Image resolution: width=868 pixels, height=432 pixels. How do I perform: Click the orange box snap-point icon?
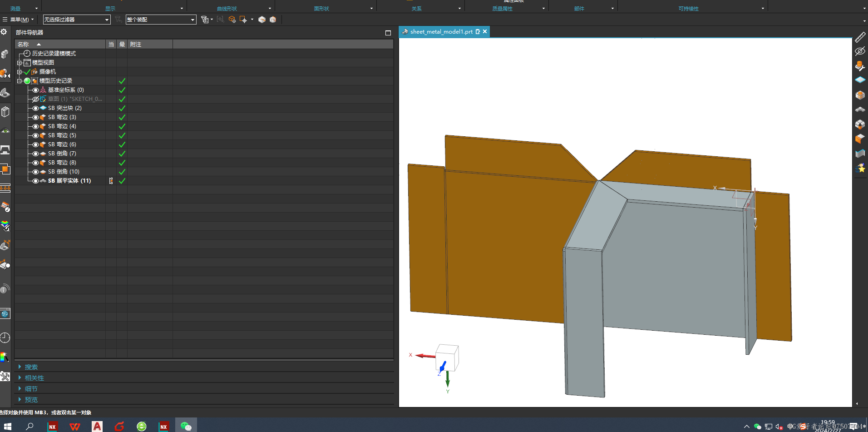click(x=232, y=20)
